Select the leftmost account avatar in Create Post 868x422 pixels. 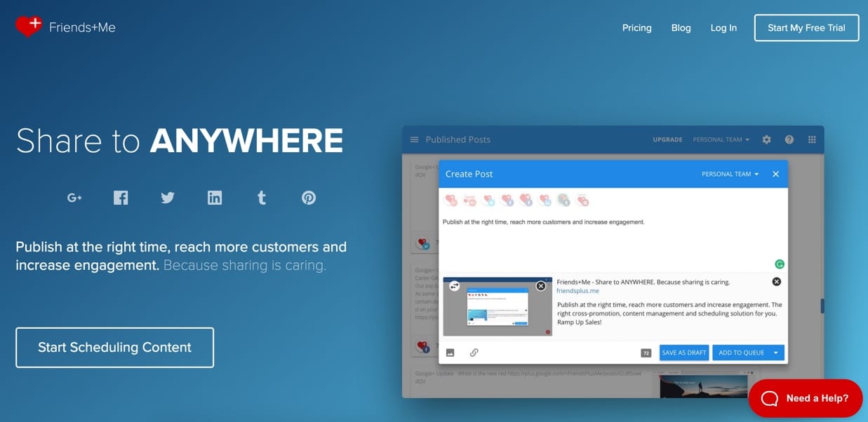point(451,200)
